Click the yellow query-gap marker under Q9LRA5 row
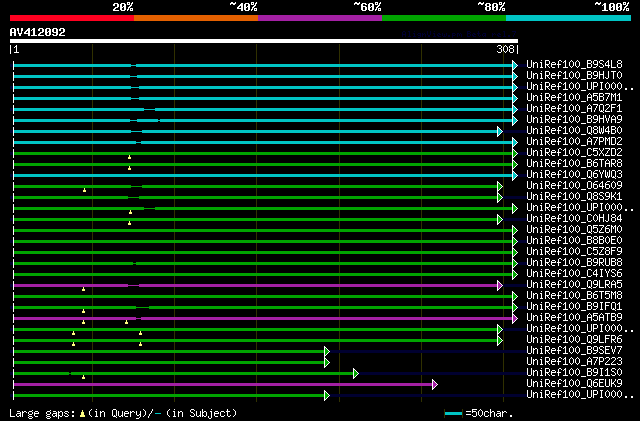 coord(83,289)
